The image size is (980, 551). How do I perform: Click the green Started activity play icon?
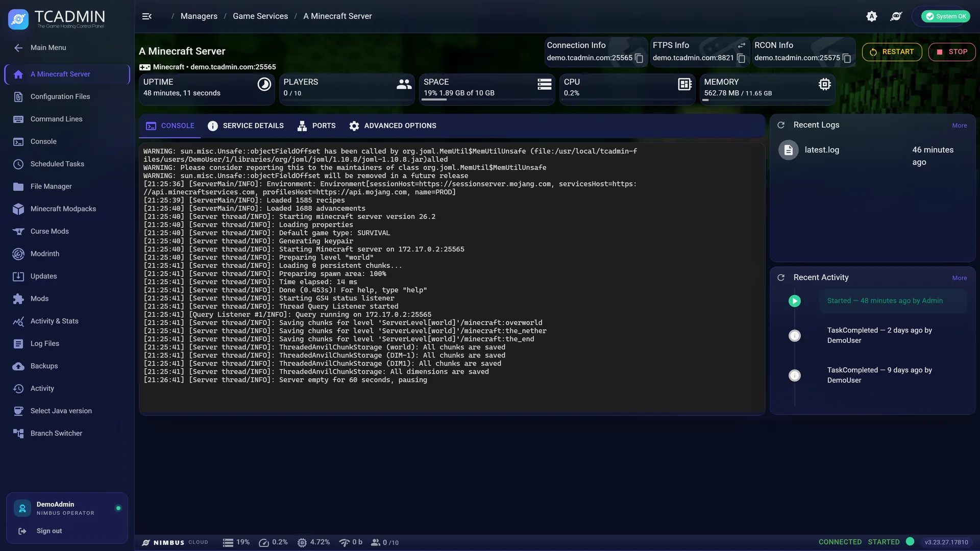(795, 301)
